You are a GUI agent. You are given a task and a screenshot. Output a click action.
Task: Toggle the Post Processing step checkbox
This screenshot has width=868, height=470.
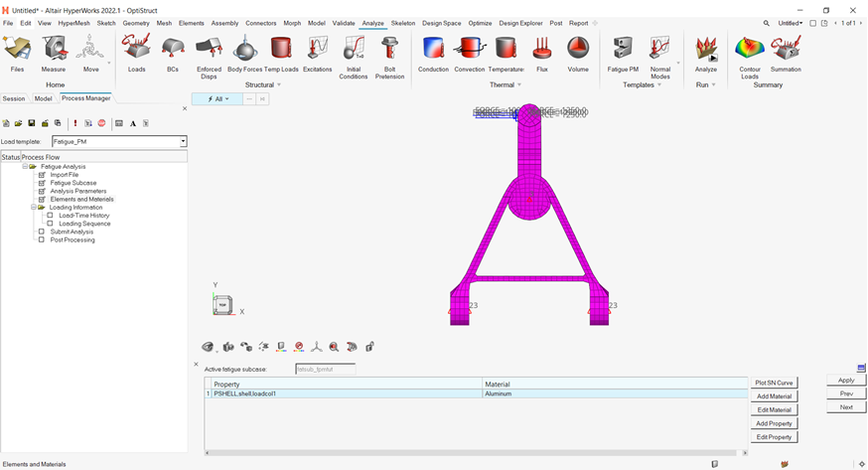click(42, 239)
